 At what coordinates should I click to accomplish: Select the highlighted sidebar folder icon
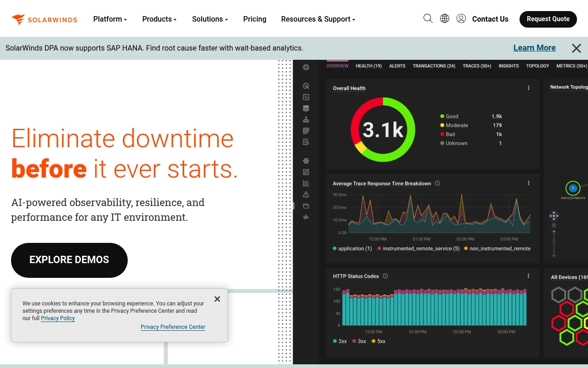tap(306, 206)
